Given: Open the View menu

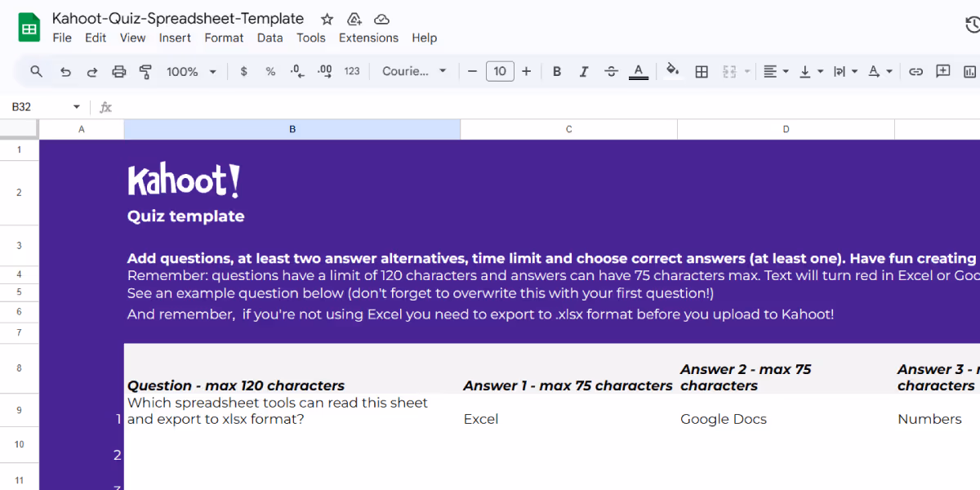Looking at the screenshot, I should [x=132, y=38].
